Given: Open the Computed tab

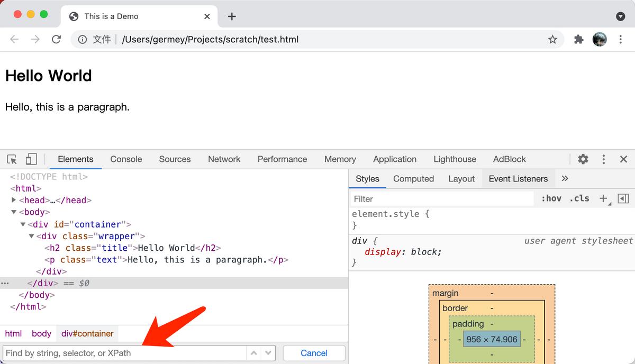Looking at the screenshot, I should click(x=413, y=179).
